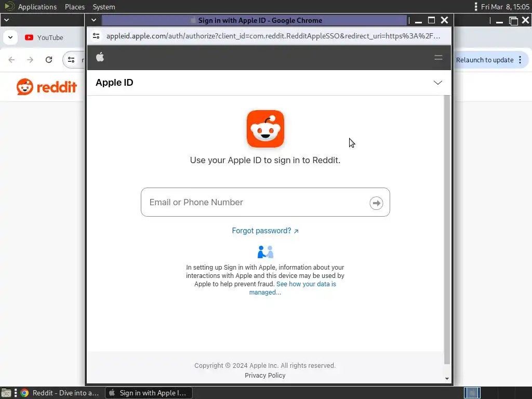Open Chrome three-dot menu beside Relaunch
The height and width of the screenshot is (399, 532).
click(x=520, y=60)
